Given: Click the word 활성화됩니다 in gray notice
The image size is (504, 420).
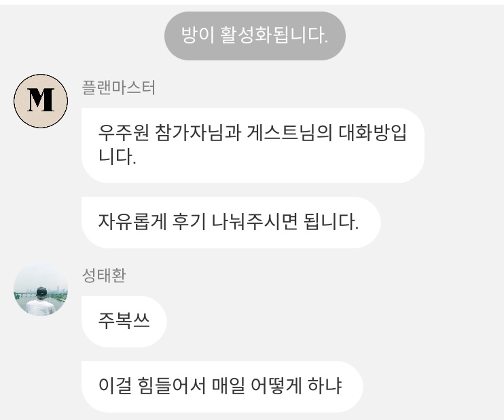Looking at the screenshot, I should 274,35.
